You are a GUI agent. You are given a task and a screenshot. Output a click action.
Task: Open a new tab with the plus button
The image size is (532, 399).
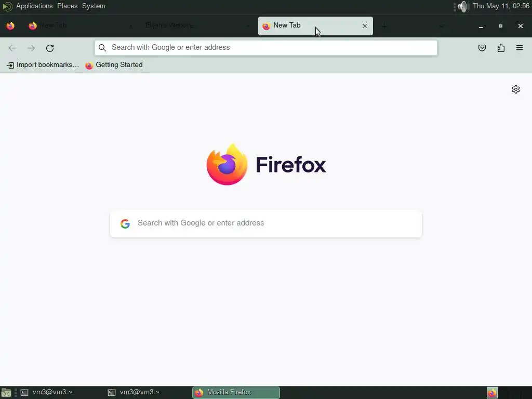pyautogui.click(x=384, y=26)
